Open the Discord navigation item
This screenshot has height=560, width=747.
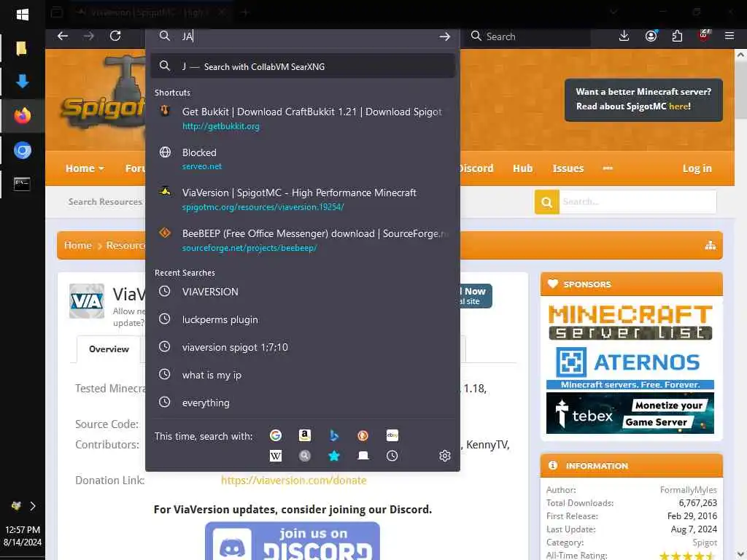click(x=477, y=168)
